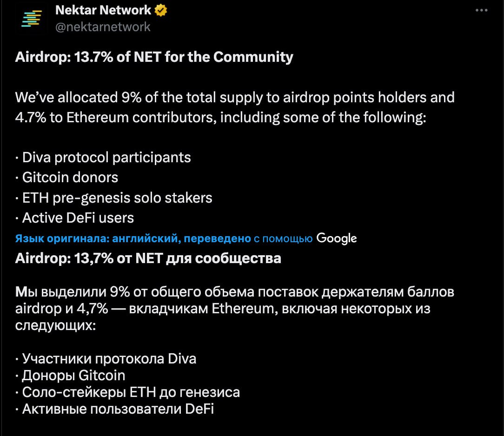
Task: Click the 'ETH pre-genesis solo stakers' bullet
Action: (x=114, y=198)
